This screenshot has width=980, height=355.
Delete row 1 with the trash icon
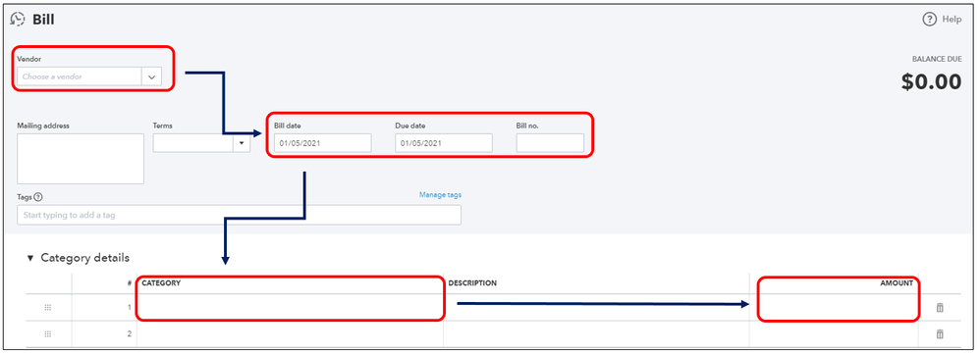pos(940,308)
